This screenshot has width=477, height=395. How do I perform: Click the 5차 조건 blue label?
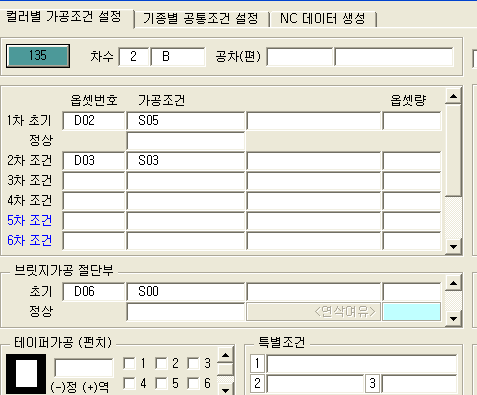tap(30, 220)
